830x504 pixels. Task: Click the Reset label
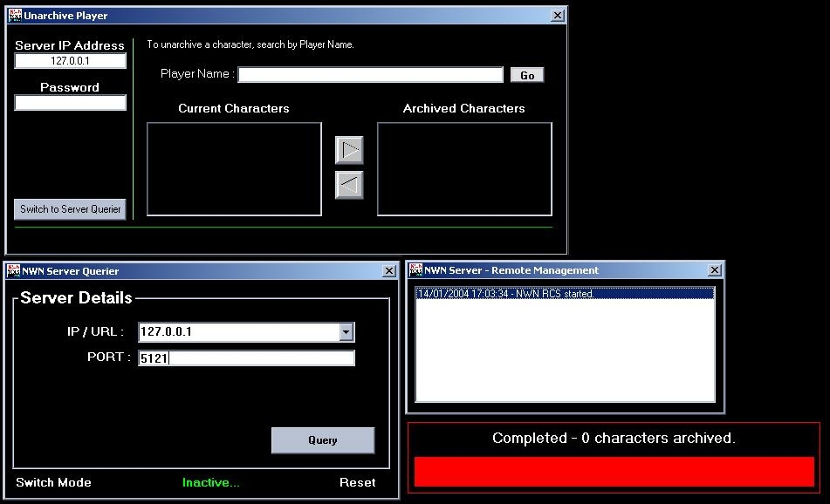357,482
